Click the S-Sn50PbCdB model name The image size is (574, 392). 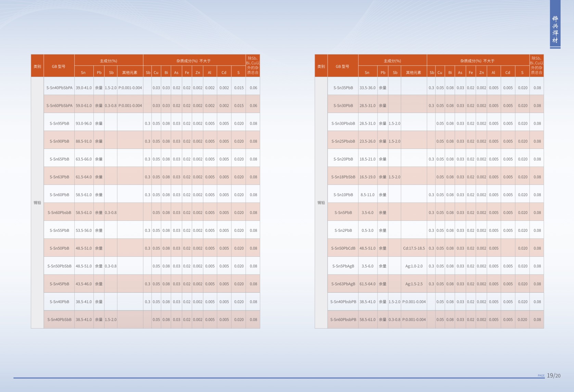pos(343,248)
